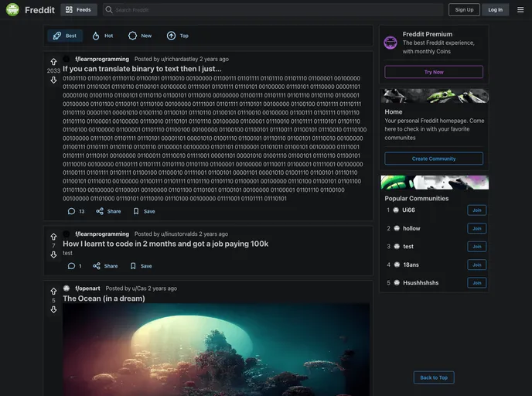
Task: Save the binary translate post
Action: click(144, 211)
